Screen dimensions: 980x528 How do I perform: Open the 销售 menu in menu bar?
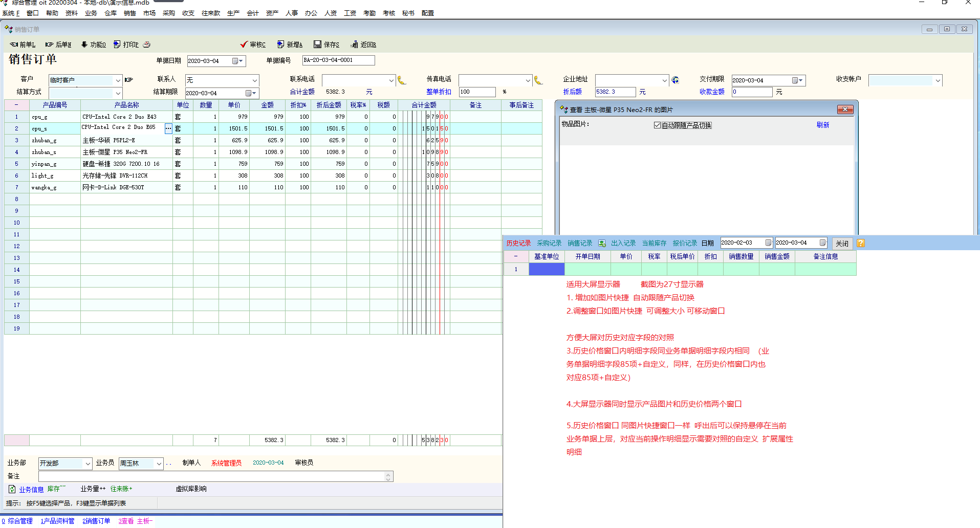pos(129,13)
